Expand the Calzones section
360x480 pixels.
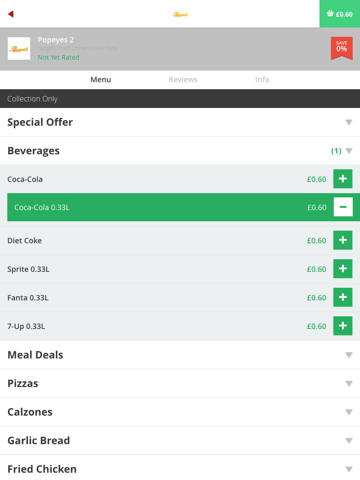click(x=180, y=412)
